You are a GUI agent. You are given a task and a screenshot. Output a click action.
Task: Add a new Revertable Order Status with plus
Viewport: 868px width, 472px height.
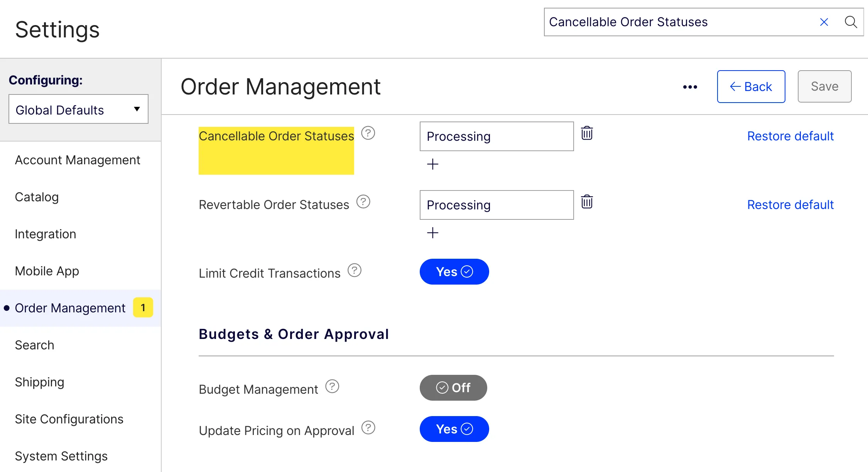tap(432, 233)
